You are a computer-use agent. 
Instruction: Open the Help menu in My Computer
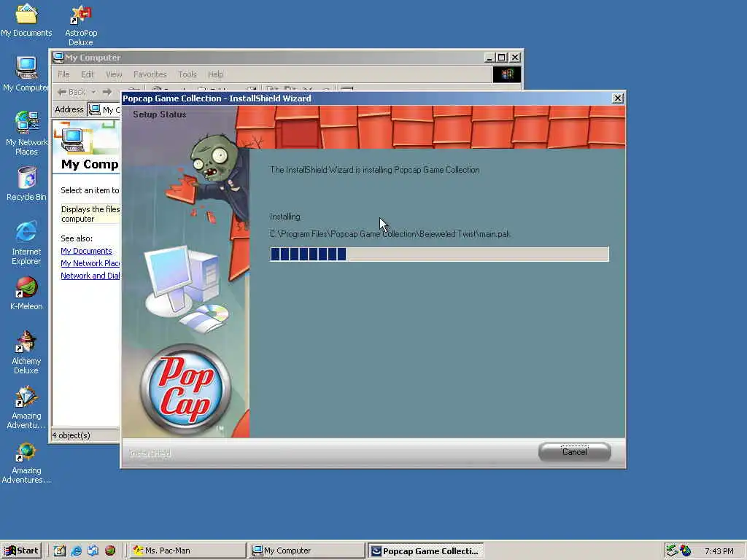click(x=215, y=74)
